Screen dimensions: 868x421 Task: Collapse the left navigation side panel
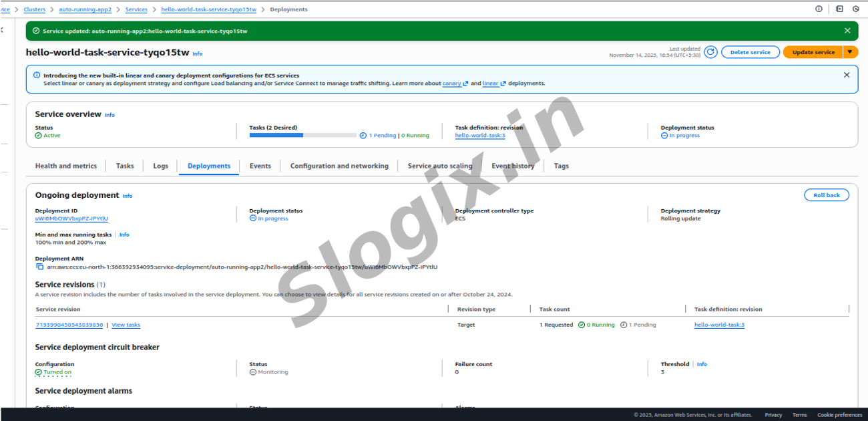click(x=2, y=31)
